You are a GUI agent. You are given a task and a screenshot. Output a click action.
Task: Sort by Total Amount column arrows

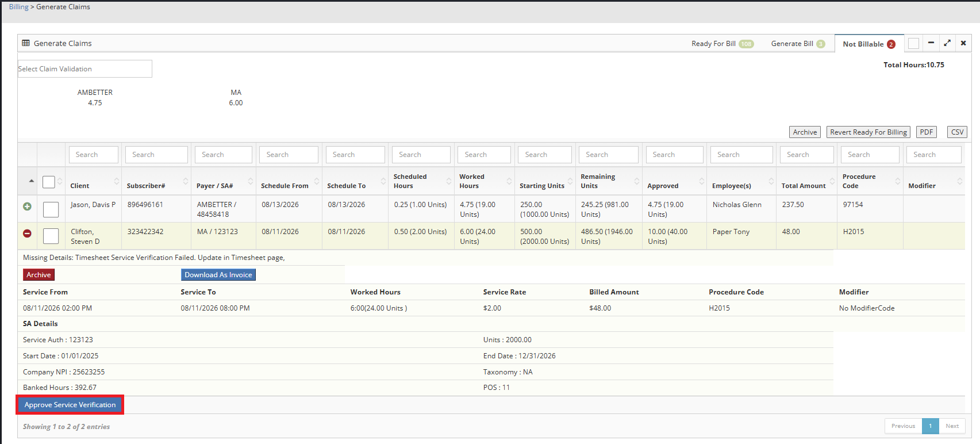832,181
